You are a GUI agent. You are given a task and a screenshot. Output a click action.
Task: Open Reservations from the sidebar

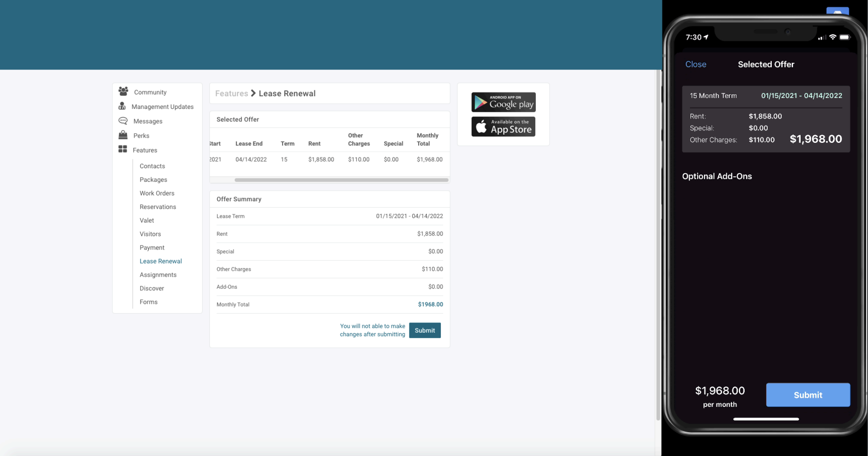[x=158, y=207]
